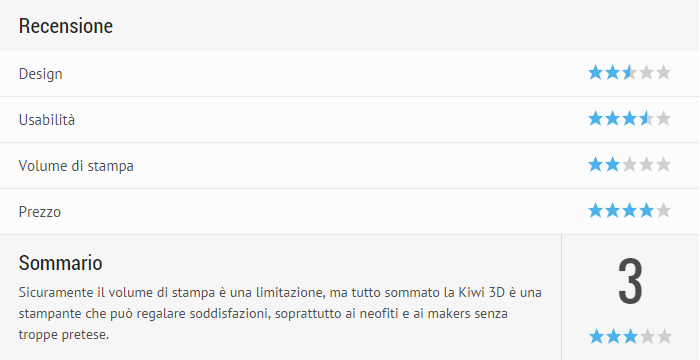Click the second star of Volume di stampa
The height and width of the screenshot is (360, 700).
[x=612, y=165]
